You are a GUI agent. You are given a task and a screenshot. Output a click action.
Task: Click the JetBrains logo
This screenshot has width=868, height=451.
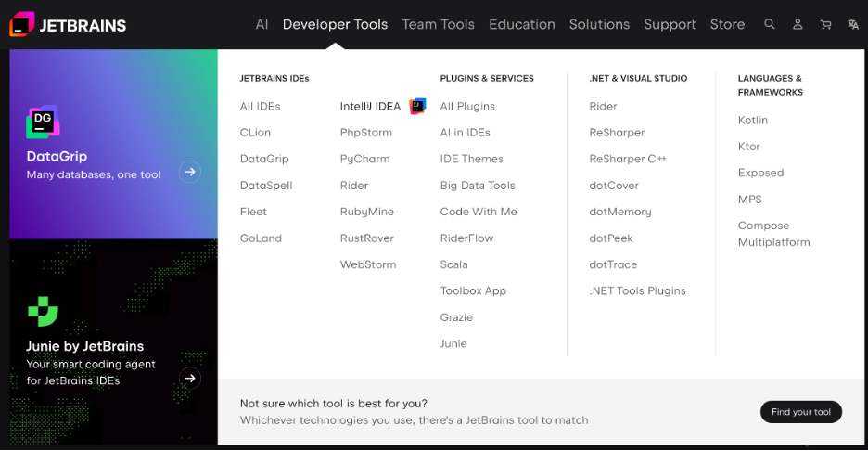coord(68,25)
